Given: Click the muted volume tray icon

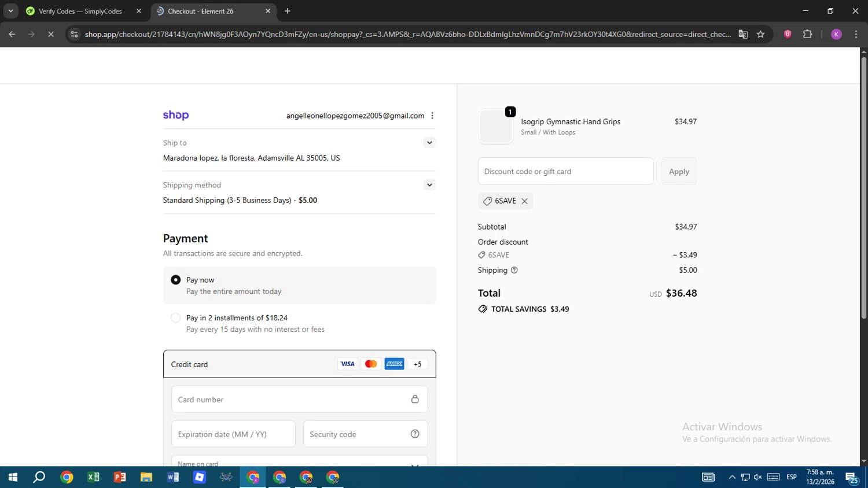Looking at the screenshot, I should (x=758, y=477).
